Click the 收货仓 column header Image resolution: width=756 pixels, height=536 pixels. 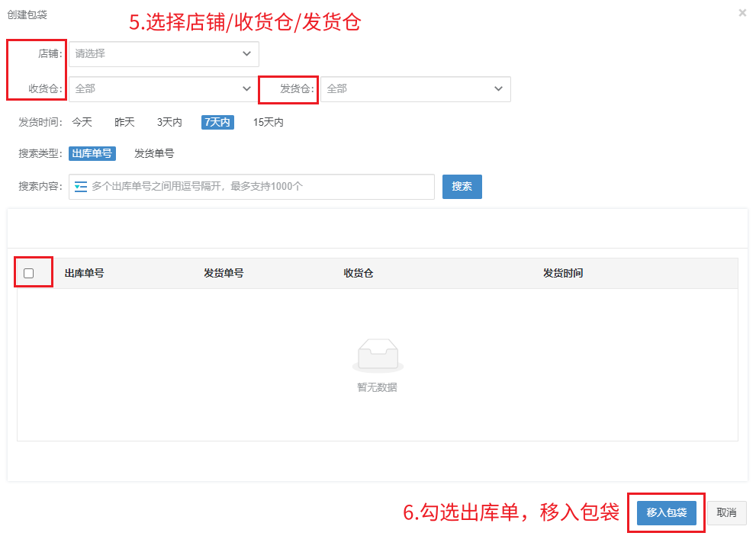click(359, 273)
